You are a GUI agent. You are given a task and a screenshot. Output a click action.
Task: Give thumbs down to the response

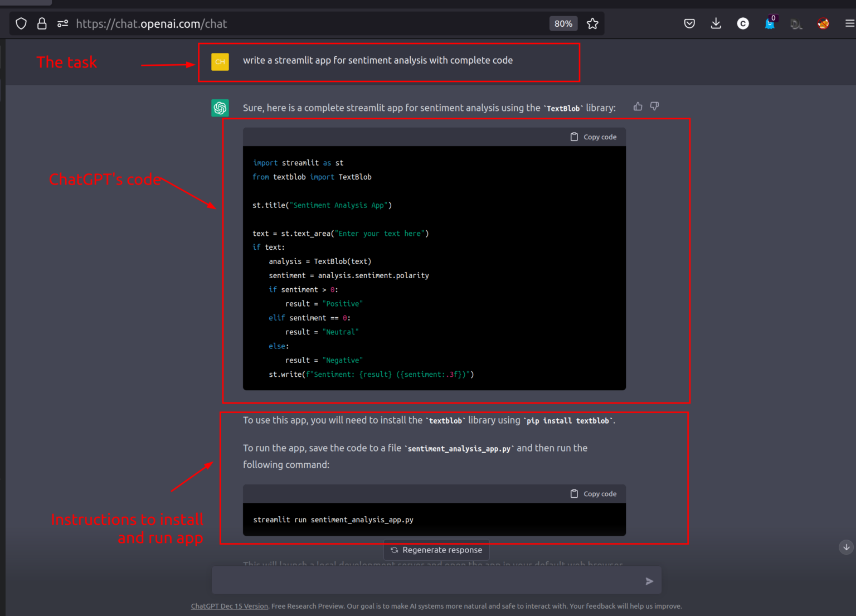[654, 106]
